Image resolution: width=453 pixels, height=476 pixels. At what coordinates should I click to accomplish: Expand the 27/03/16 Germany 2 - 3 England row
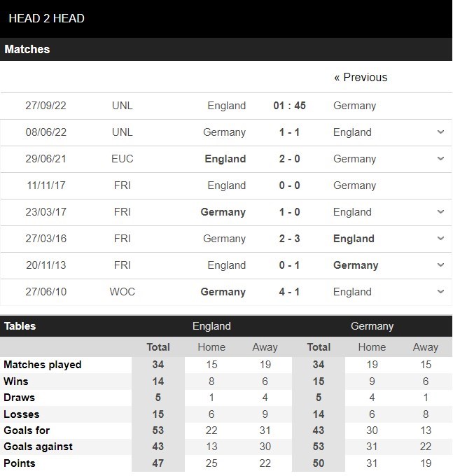click(x=440, y=239)
